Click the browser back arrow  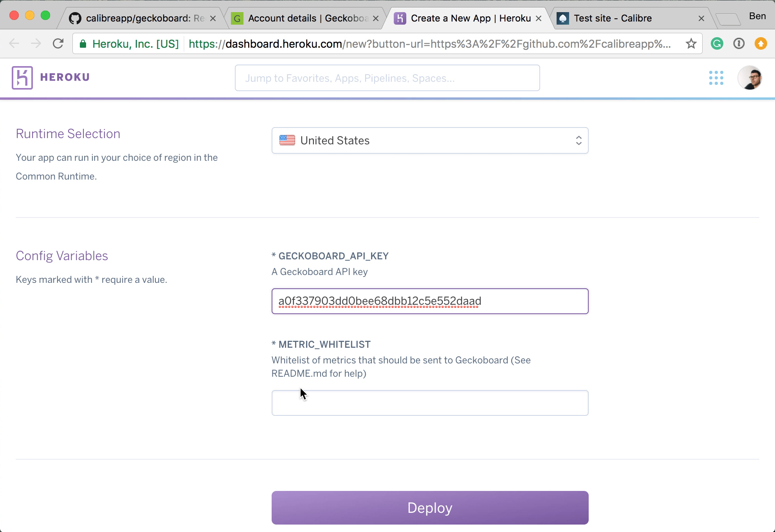(14, 43)
